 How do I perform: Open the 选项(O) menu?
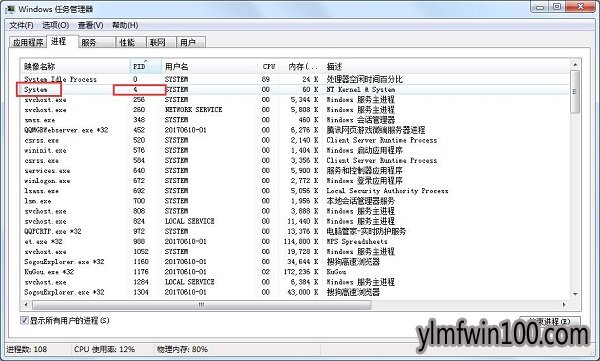click(55, 25)
